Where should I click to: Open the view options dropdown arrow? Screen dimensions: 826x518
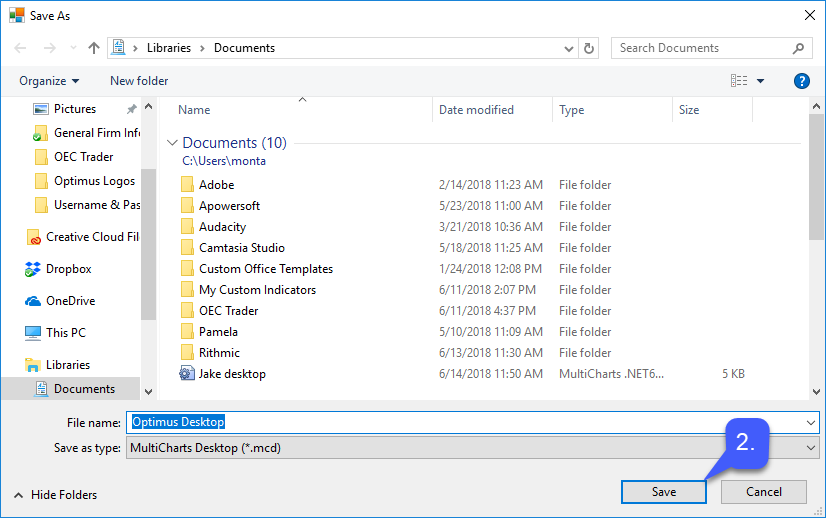click(x=760, y=81)
